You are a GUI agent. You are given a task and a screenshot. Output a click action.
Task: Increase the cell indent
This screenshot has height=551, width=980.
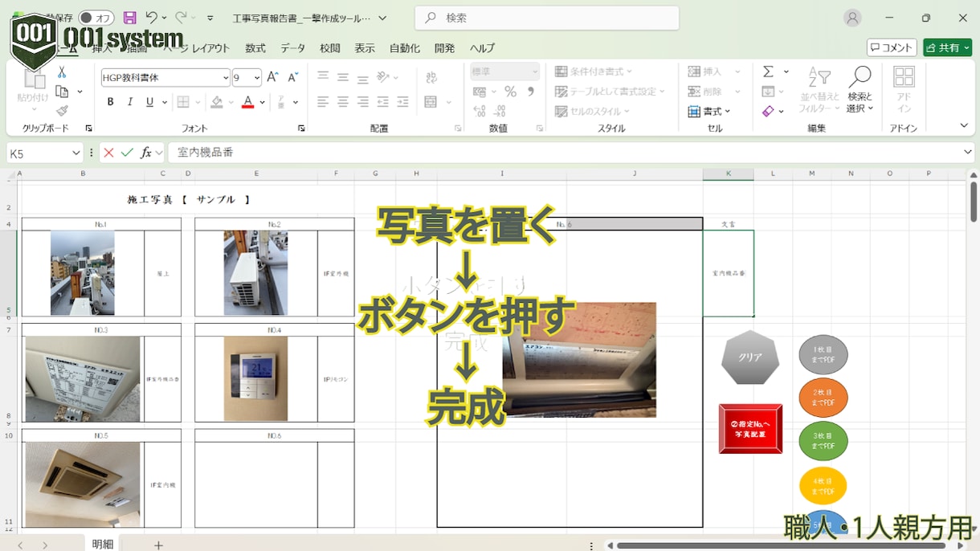[403, 102]
